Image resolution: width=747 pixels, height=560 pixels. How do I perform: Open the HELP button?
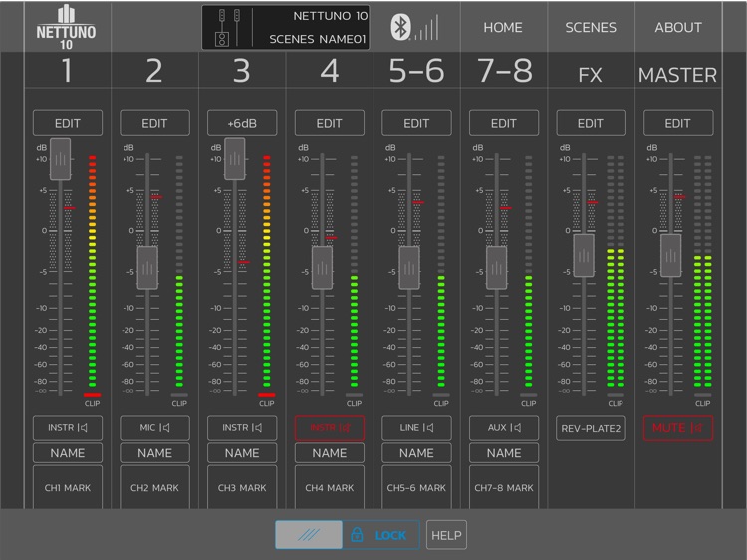coord(446,535)
